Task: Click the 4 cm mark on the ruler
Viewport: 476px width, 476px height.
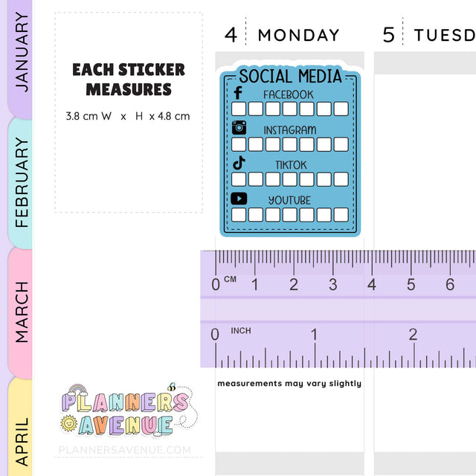Action: pyautogui.click(x=371, y=283)
